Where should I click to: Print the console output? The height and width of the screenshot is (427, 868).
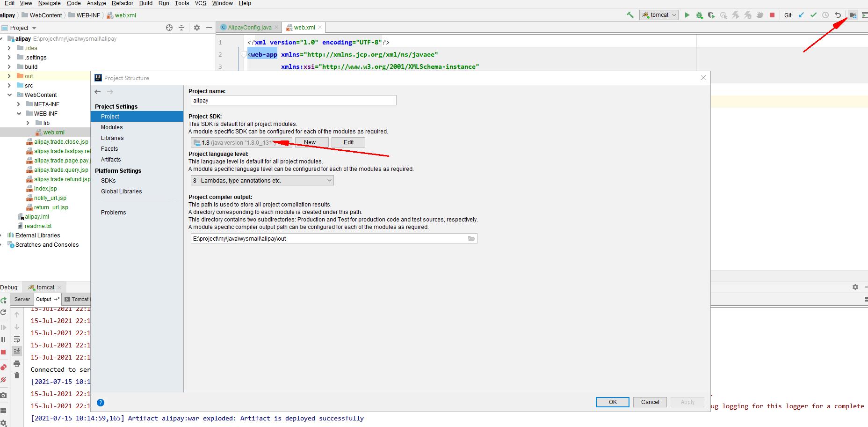(x=17, y=363)
